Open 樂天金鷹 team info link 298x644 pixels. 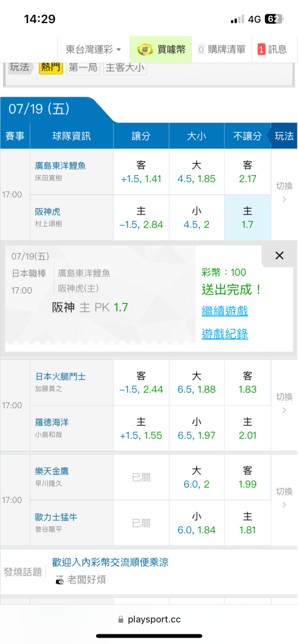(52, 471)
